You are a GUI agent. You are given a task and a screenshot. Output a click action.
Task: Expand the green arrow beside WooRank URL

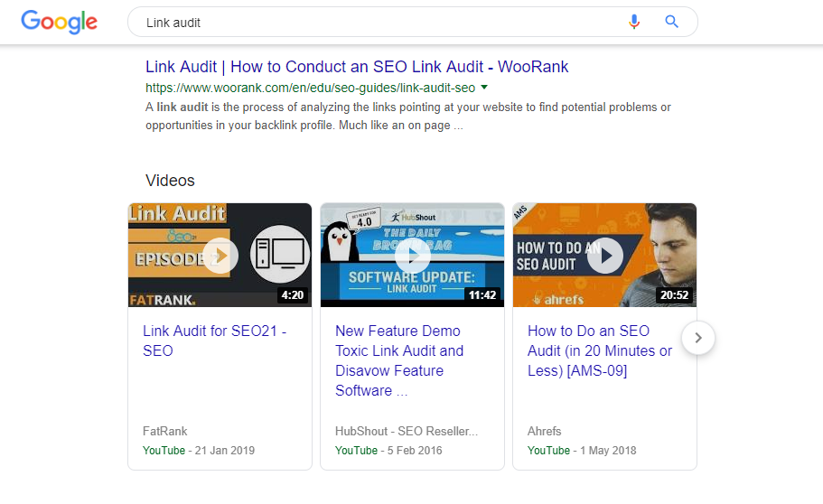pyautogui.click(x=484, y=87)
